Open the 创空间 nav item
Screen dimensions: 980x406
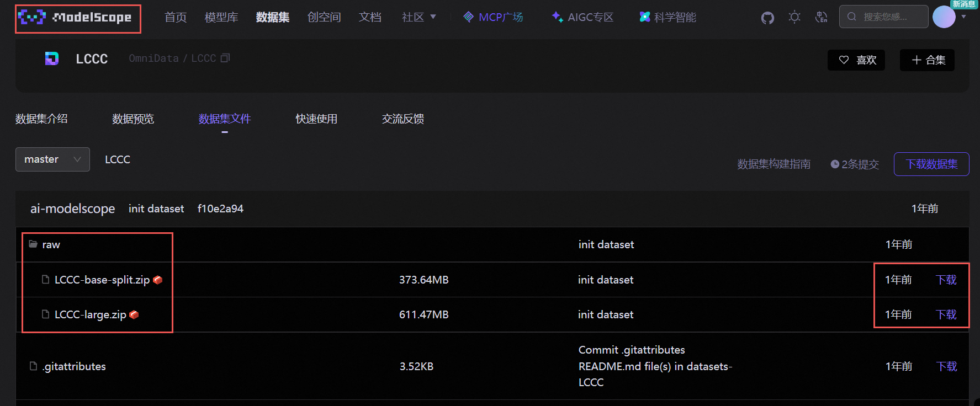pyautogui.click(x=324, y=17)
